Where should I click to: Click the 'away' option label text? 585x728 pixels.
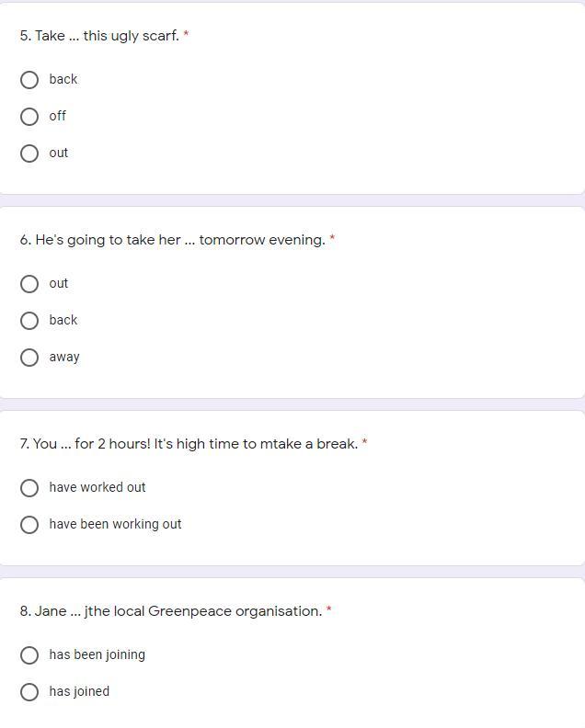tap(64, 357)
